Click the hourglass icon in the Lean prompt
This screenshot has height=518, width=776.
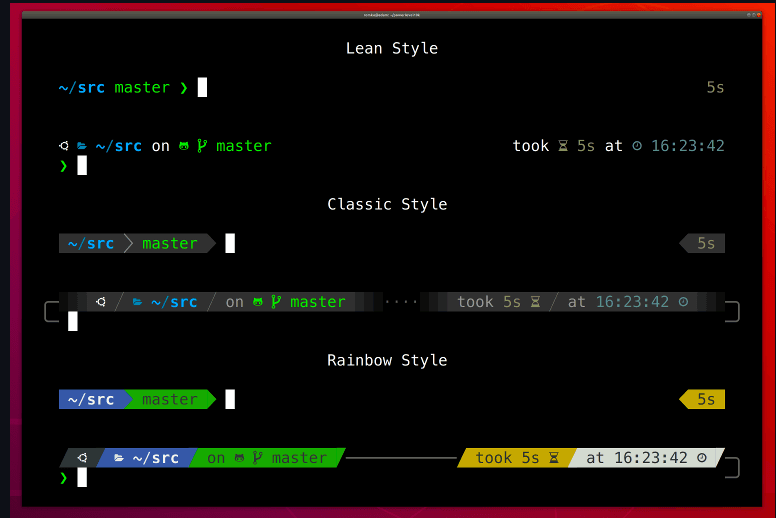click(x=563, y=146)
